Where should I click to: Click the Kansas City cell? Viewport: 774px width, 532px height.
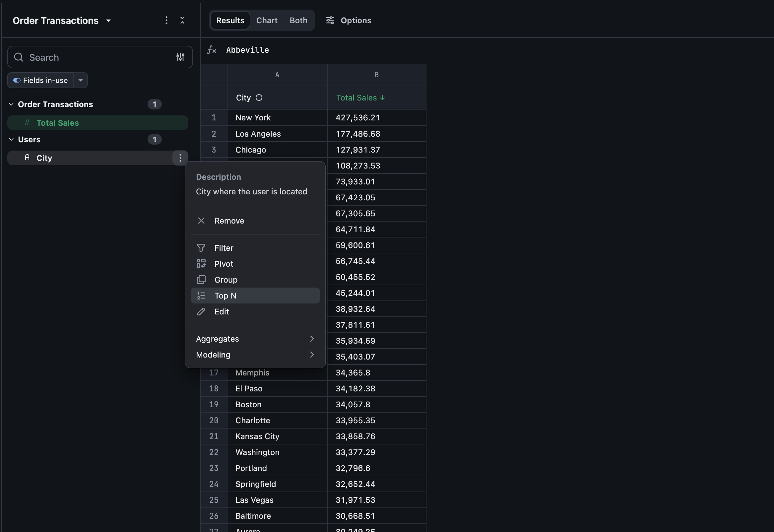click(x=277, y=436)
